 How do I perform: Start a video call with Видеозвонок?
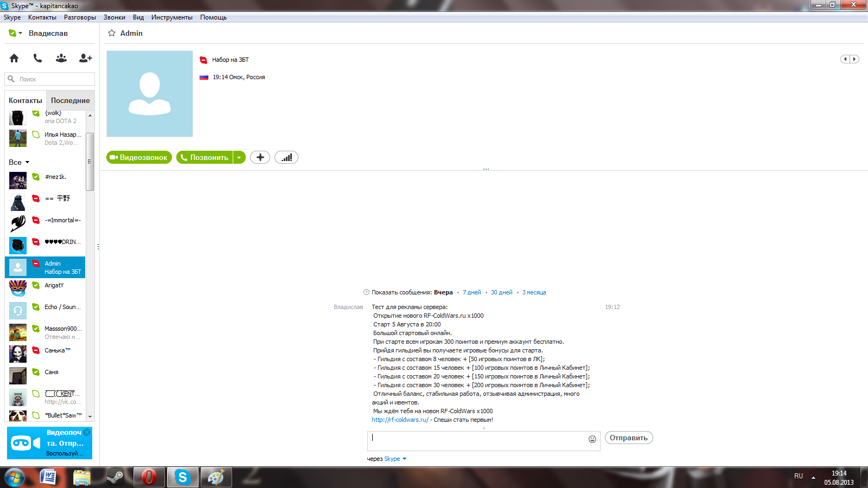(x=139, y=157)
